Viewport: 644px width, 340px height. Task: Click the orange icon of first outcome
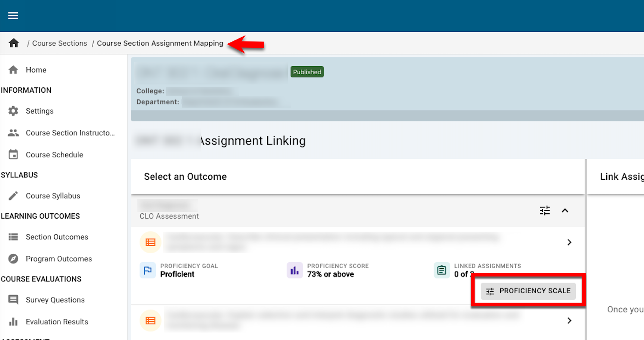(150, 242)
